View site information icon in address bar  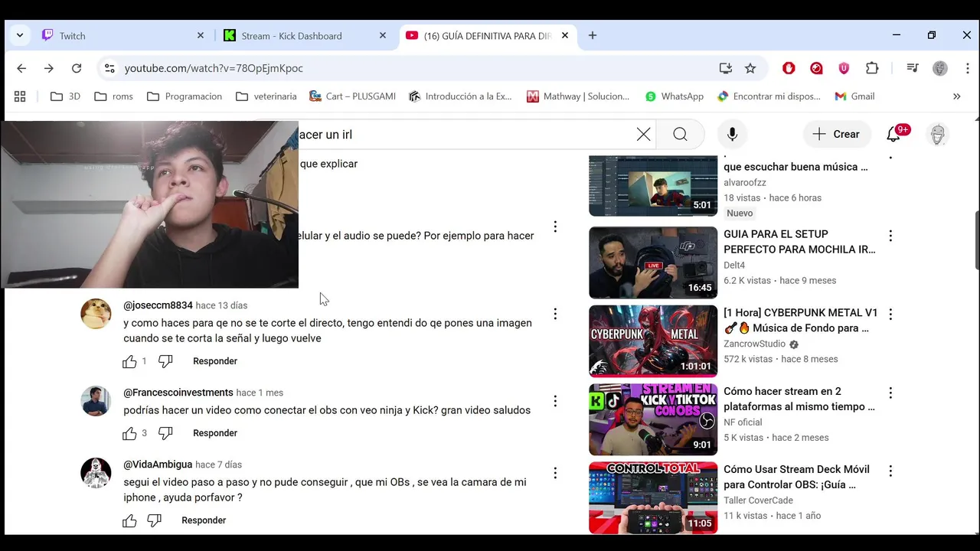(x=109, y=68)
